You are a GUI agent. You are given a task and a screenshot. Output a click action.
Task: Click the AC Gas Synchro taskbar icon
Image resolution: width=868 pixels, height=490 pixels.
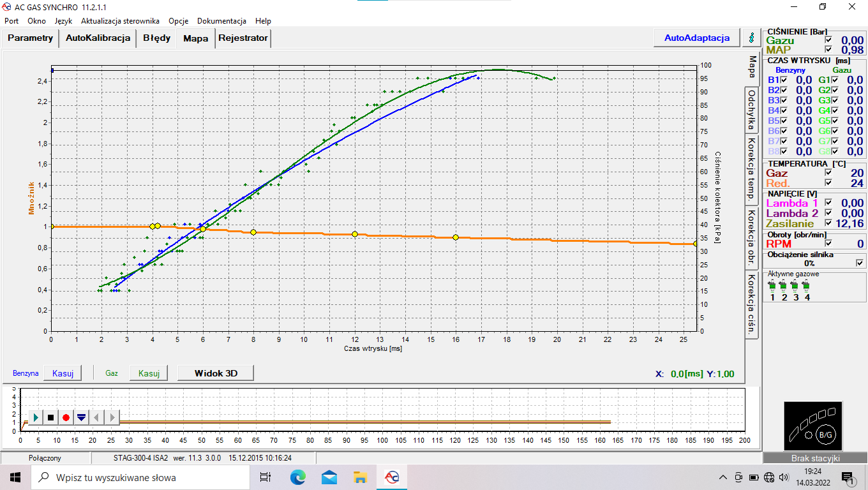coord(392,477)
